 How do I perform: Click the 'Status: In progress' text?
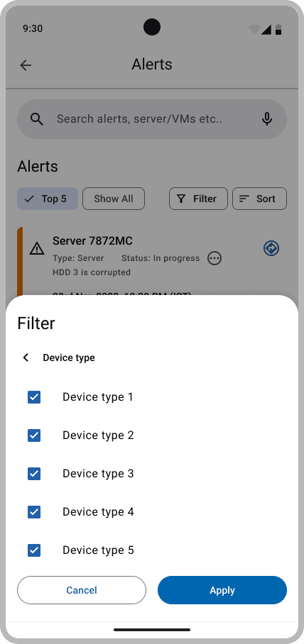161,258
